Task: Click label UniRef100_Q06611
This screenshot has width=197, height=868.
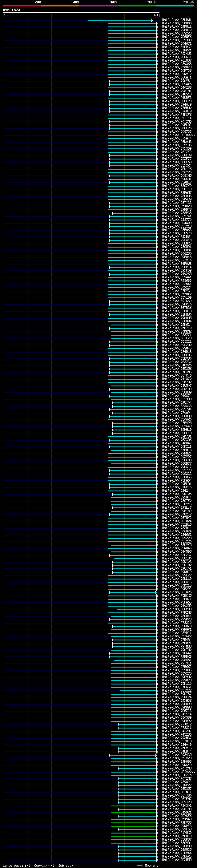Action: click(x=177, y=57)
